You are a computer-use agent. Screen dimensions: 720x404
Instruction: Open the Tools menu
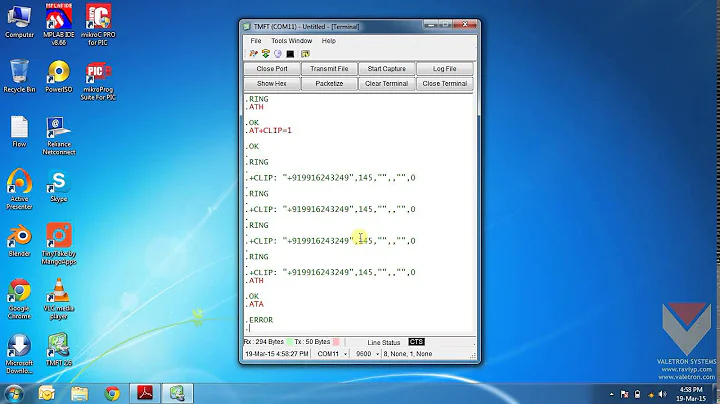[x=279, y=41]
